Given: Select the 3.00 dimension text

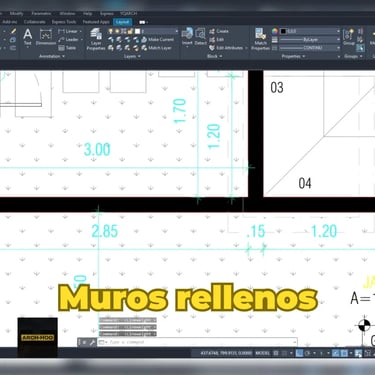Looking at the screenshot, I should [x=97, y=149].
